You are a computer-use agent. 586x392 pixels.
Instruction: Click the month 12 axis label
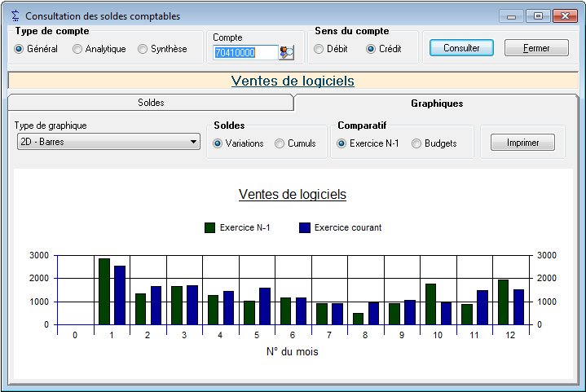510,335
